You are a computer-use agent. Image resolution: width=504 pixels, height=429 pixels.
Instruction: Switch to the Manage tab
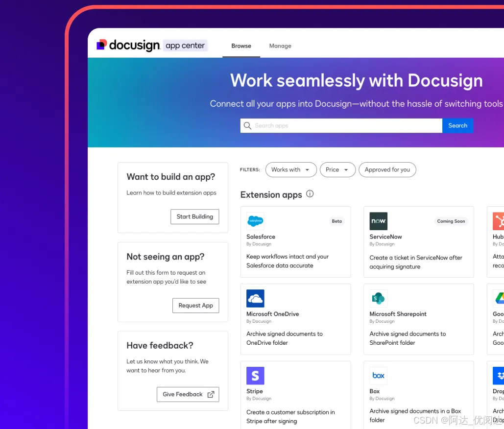click(280, 46)
